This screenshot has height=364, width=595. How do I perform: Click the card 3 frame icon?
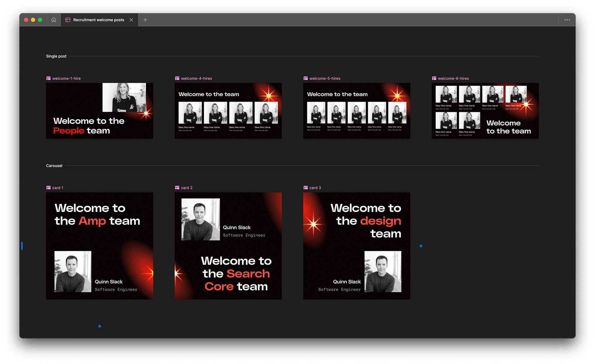pyautogui.click(x=305, y=188)
